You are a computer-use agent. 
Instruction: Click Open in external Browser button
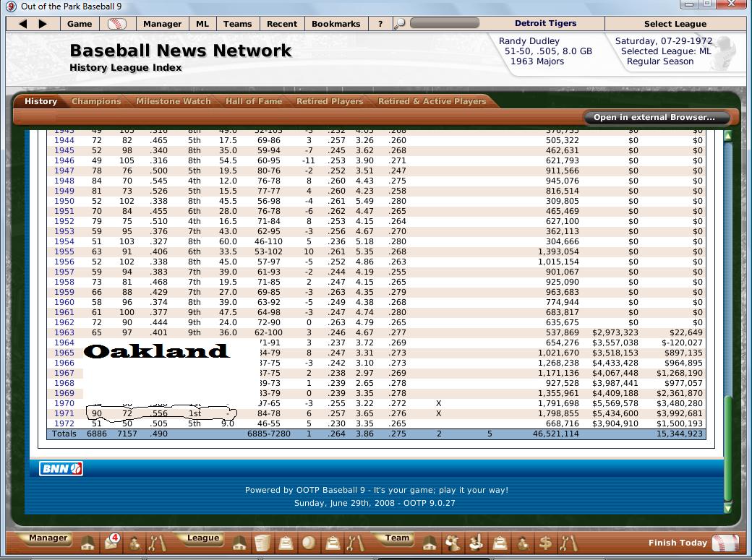(x=654, y=117)
